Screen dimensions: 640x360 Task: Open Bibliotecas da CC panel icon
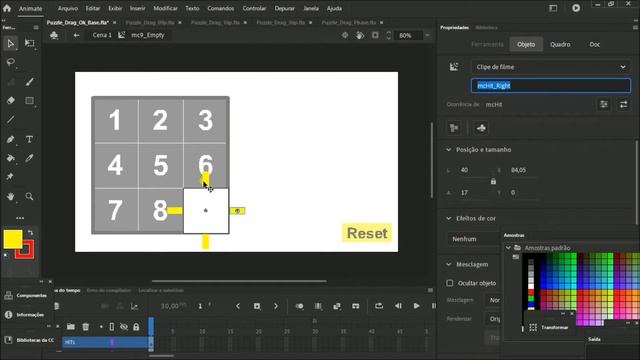pos(9,340)
